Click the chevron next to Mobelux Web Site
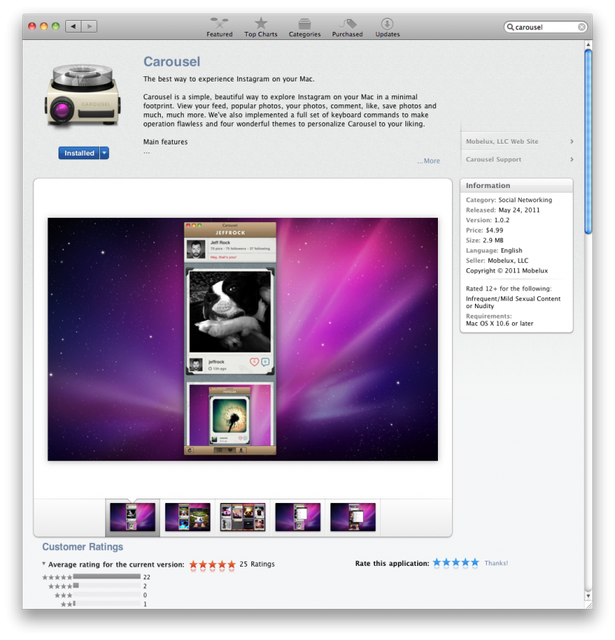 pyautogui.click(x=571, y=141)
